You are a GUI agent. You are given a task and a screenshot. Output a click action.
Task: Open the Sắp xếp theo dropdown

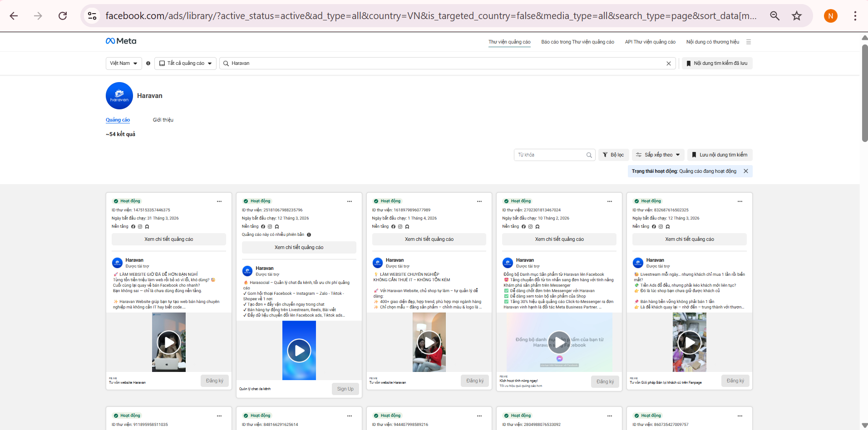coord(658,155)
